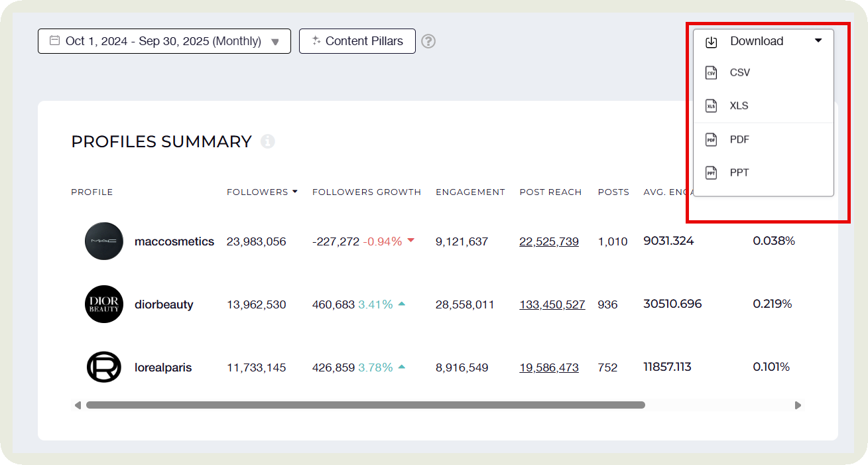Screen dimensions: 868x465
Task: Select PPT export option
Action: coord(739,172)
